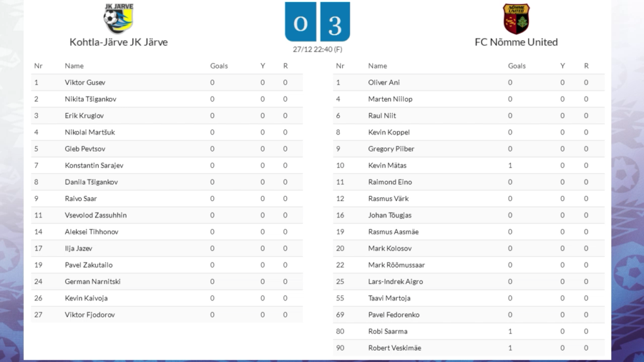Select the R column header of away table
644x362 pixels.
point(586,65)
